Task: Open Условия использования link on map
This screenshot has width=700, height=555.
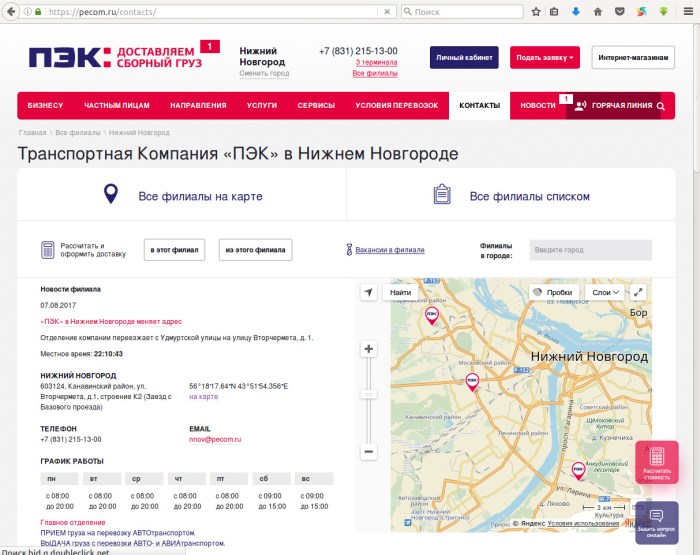Action: [583, 523]
